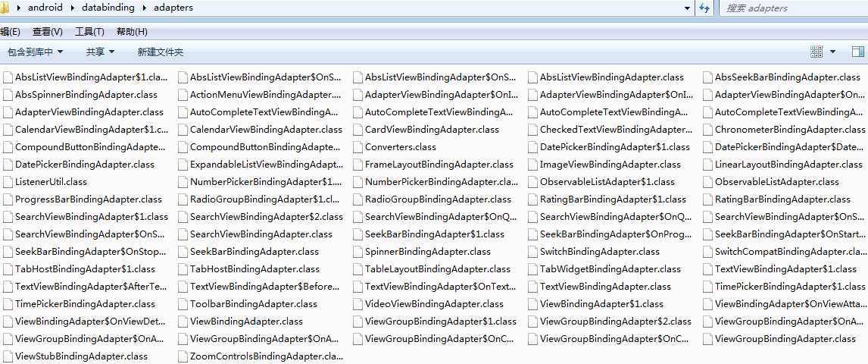Screen dimensions: 868x364
Task: Select the file icon of ListenerUtil.class
Action: coord(8,182)
